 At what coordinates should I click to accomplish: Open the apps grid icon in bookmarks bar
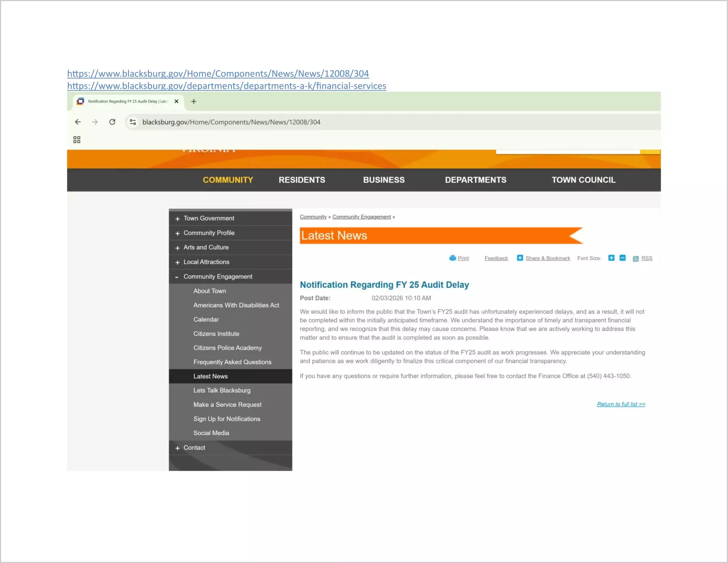[x=77, y=140]
